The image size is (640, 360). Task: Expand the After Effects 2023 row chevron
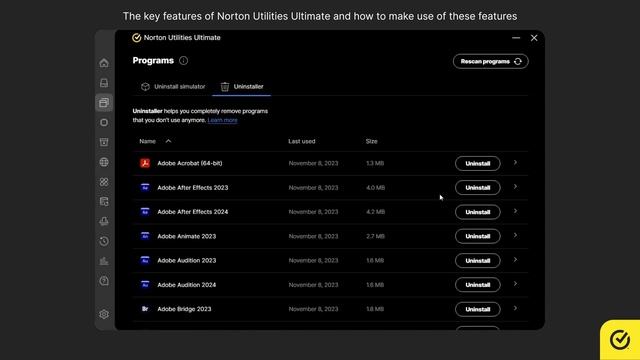point(516,187)
